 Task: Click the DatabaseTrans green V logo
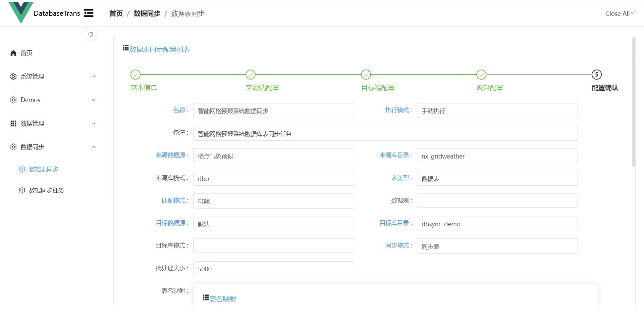tap(21, 13)
